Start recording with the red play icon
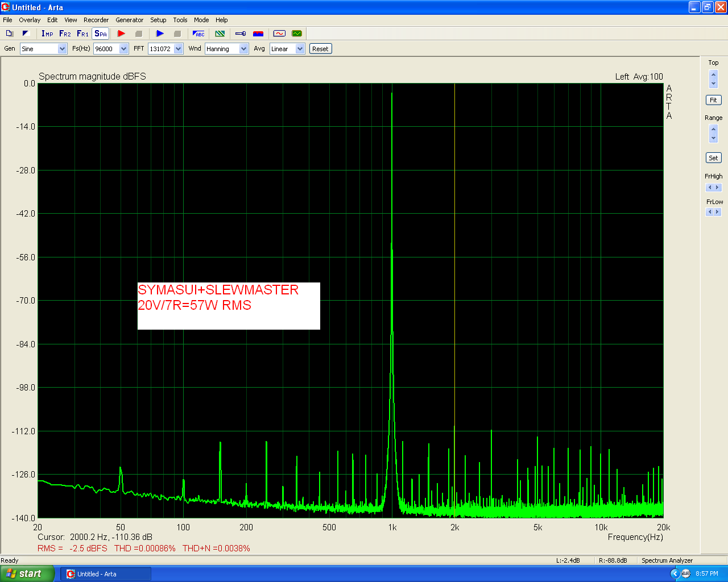The height and width of the screenshot is (582, 728). point(121,34)
